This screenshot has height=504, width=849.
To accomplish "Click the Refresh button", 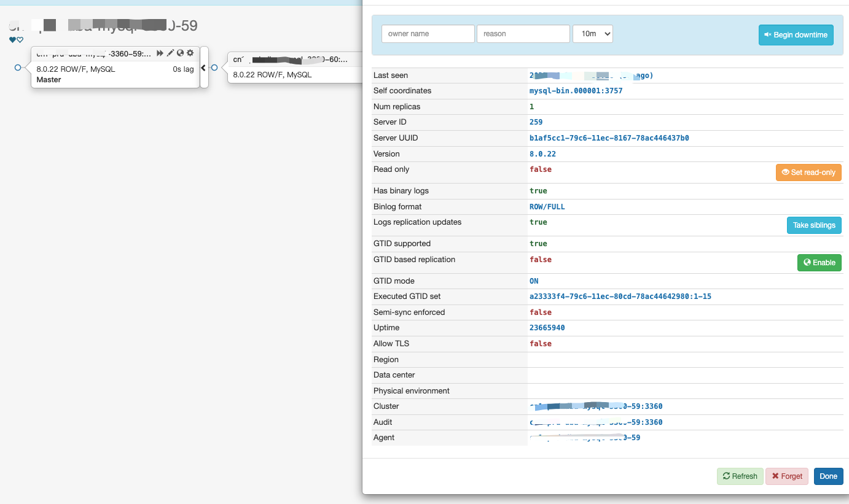I will (740, 476).
